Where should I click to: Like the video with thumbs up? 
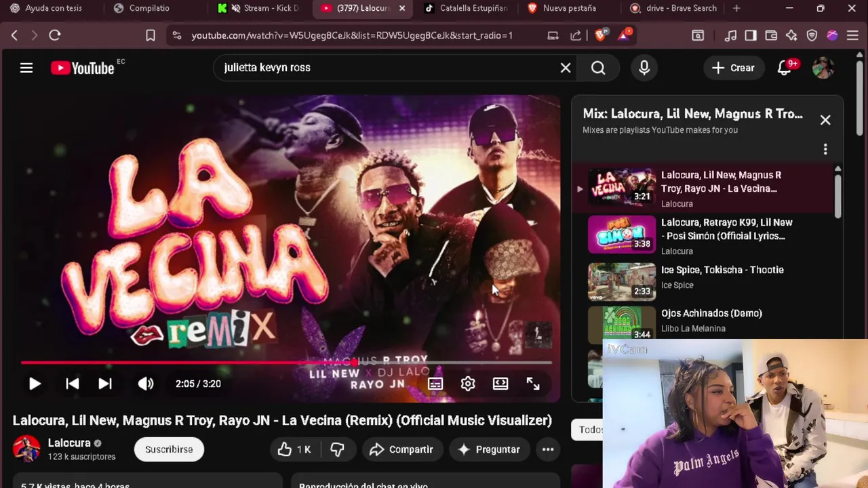click(294, 449)
